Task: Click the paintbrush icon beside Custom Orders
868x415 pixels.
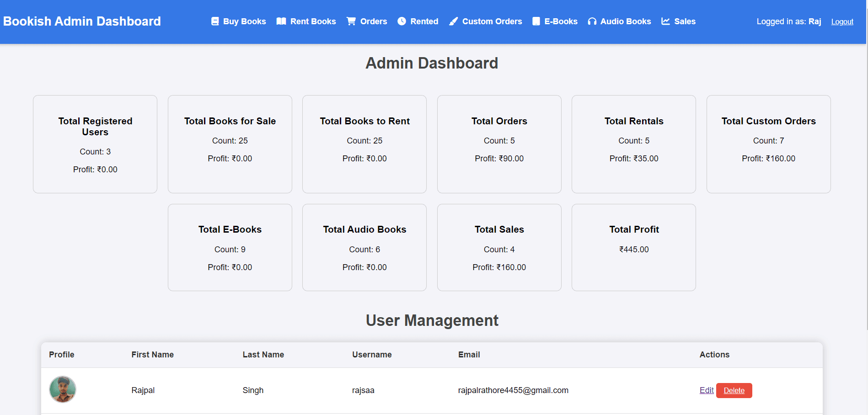Action: coord(453,21)
